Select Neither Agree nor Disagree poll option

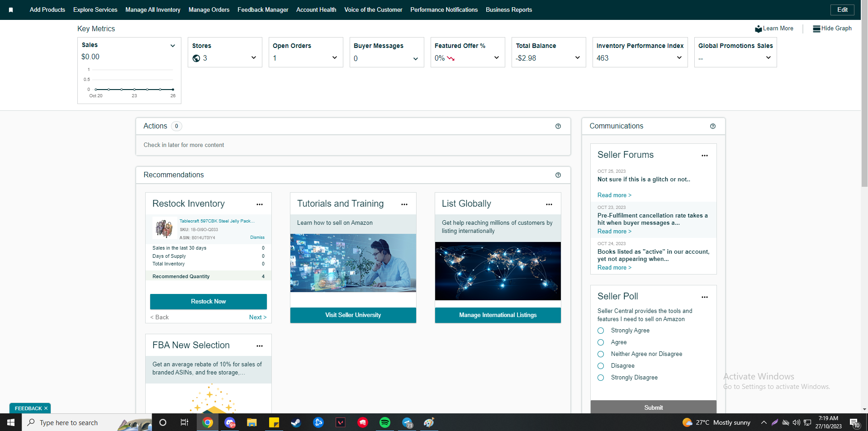point(601,354)
